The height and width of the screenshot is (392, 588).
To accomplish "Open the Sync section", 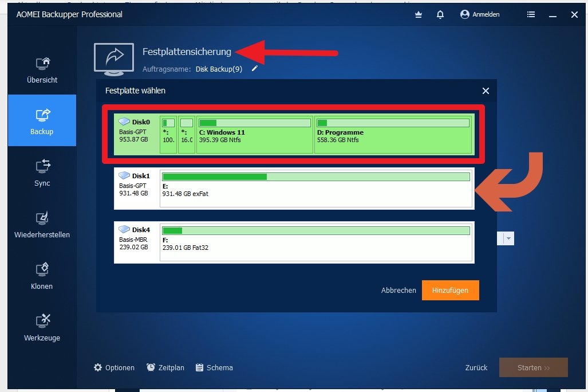I will (x=42, y=172).
